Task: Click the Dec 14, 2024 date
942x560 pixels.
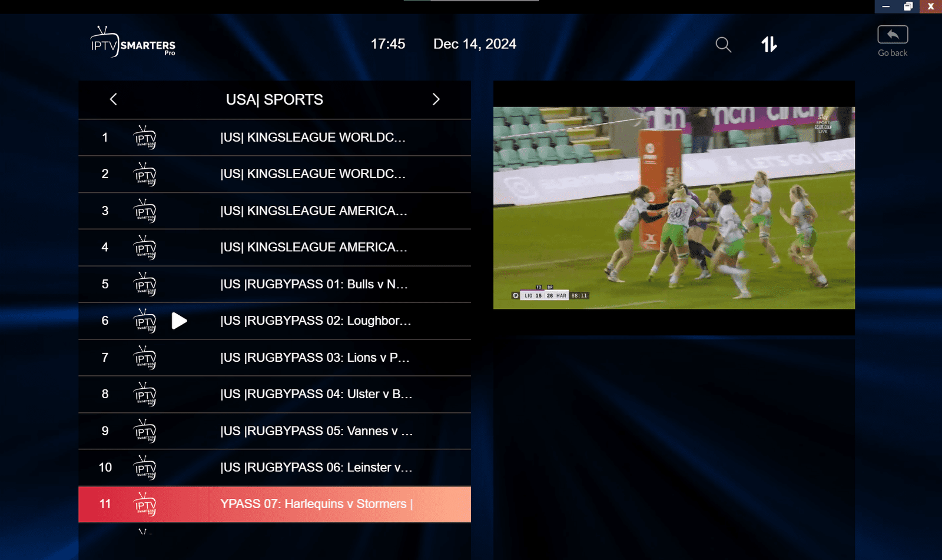Action: pos(475,44)
